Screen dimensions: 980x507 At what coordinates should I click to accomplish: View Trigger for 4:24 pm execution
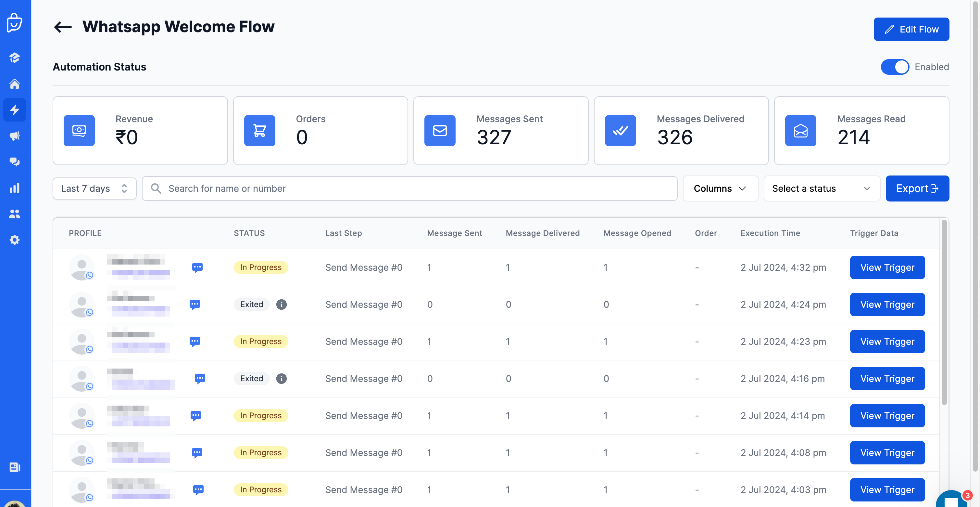click(x=887, y=305)
